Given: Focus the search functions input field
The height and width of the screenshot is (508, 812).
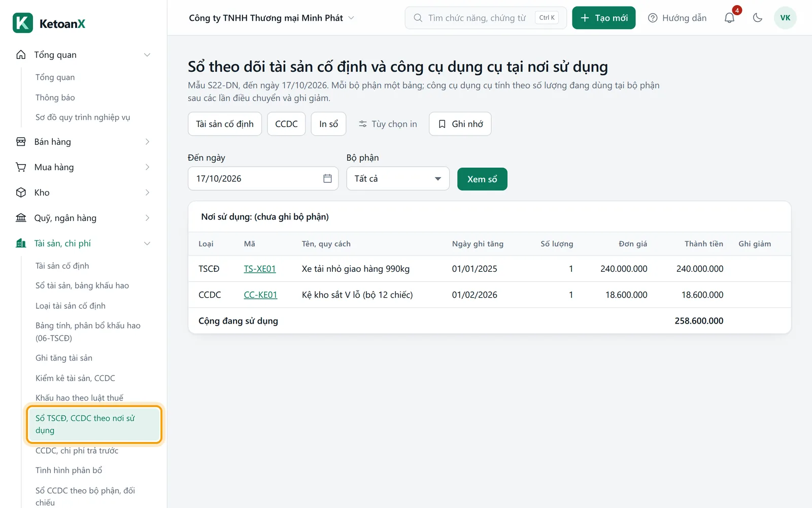Looking at the screenshot, I should (x=486, y=18).
